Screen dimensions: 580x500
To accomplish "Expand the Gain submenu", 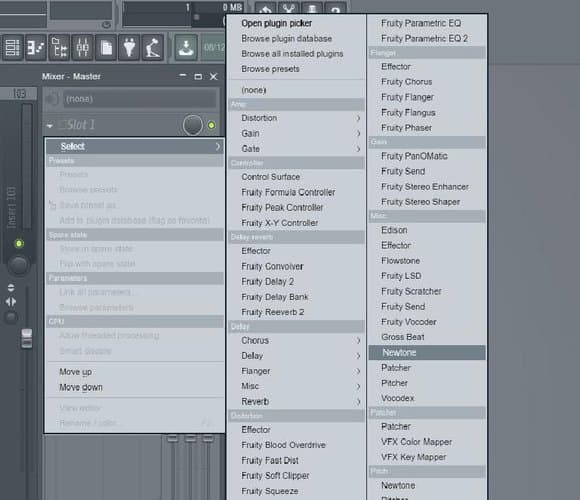I will 296,134.
